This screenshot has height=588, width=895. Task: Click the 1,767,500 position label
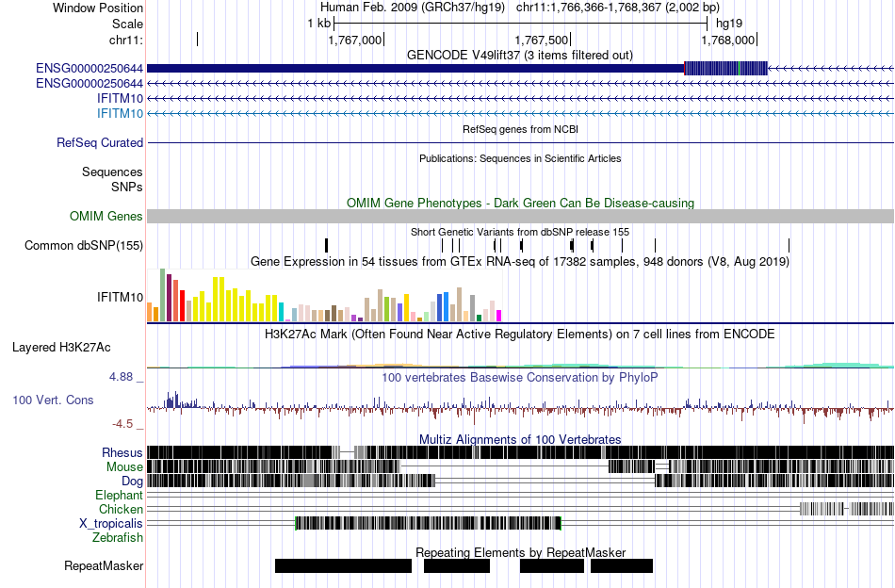541,40
